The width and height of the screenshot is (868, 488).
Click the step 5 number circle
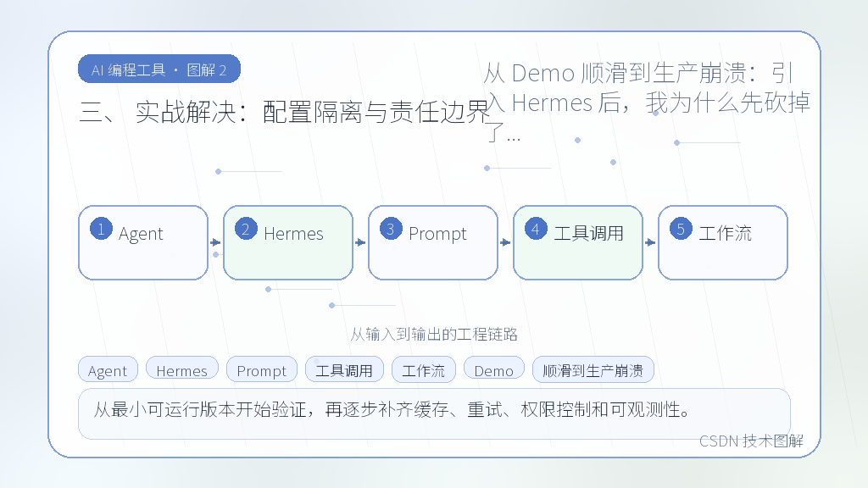click(681, 229)
